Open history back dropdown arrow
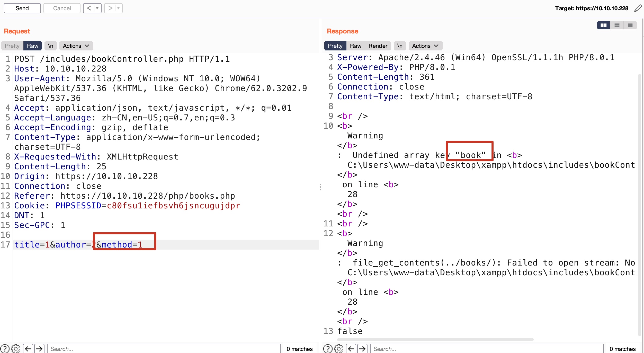Viewport: 644px width, 353px height. pos(97,8)
